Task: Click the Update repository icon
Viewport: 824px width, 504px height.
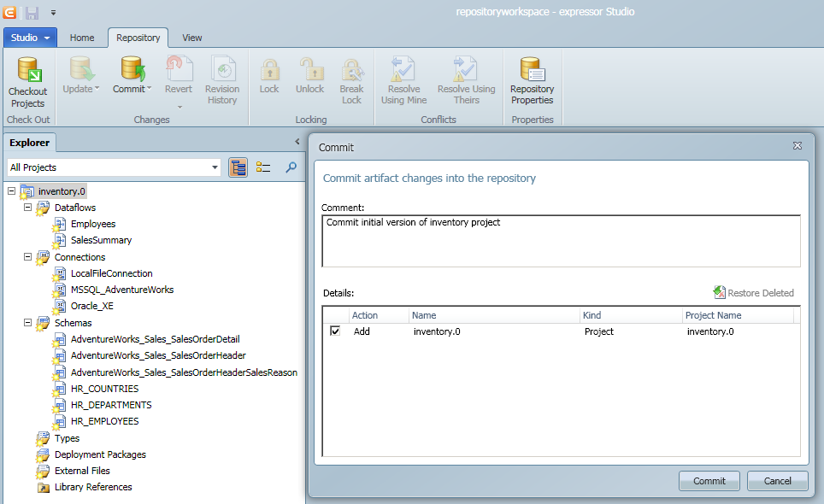Action: pos(81,68)
